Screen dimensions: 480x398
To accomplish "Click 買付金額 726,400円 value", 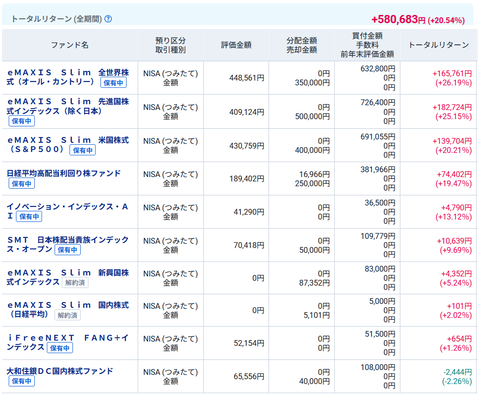I will point(378,103).
